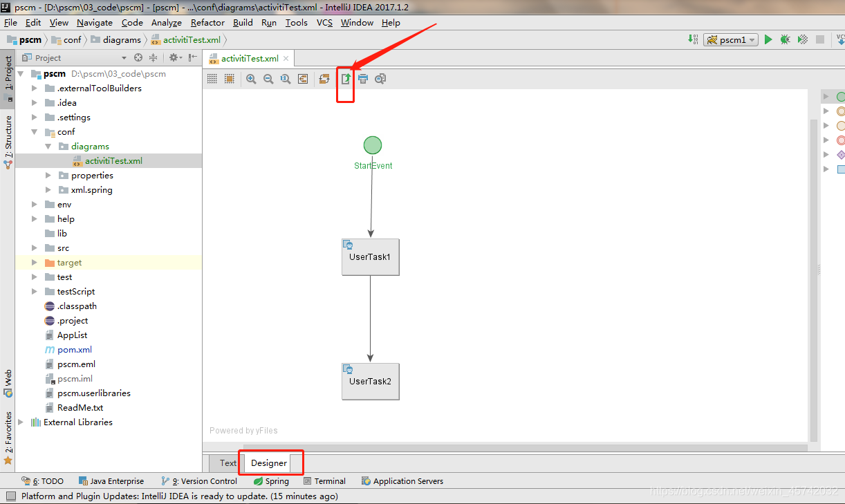Switch to the Designer tab

[269, 463]
